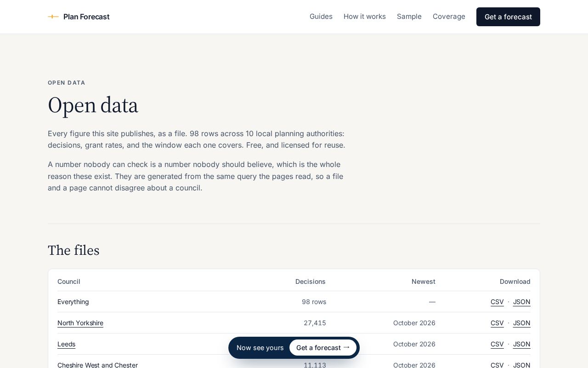
Task: Click the 'Now see yours' label
Action: tap(260, 348)
